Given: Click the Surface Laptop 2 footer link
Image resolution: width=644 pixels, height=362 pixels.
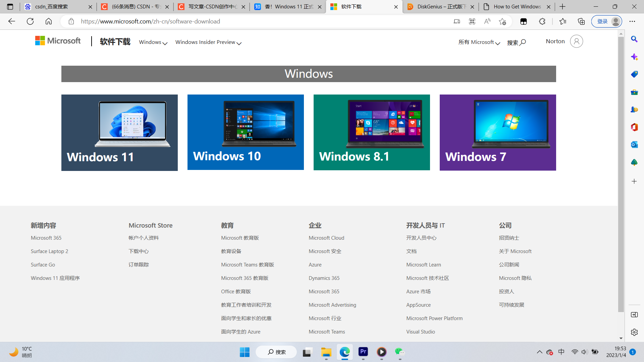Looking at the screenshot, I should tap(50, 251).
